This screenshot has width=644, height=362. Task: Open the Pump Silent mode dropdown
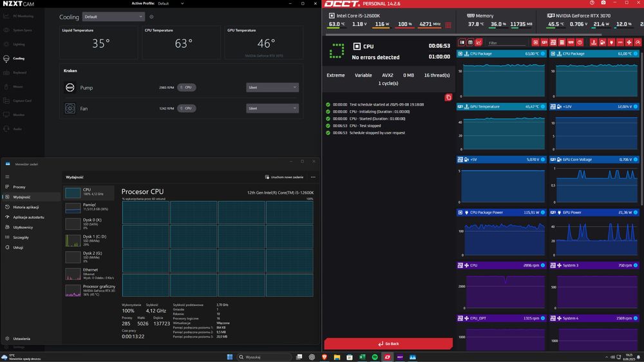point(272,88)
